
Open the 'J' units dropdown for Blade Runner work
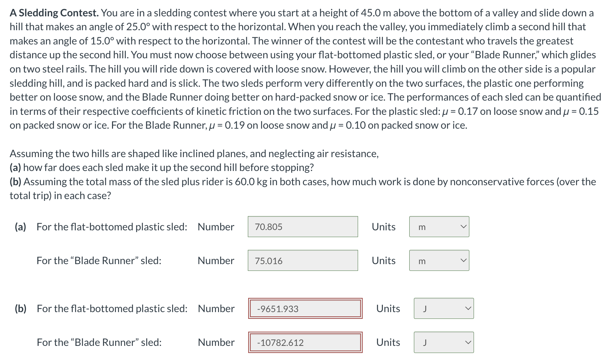443,342
